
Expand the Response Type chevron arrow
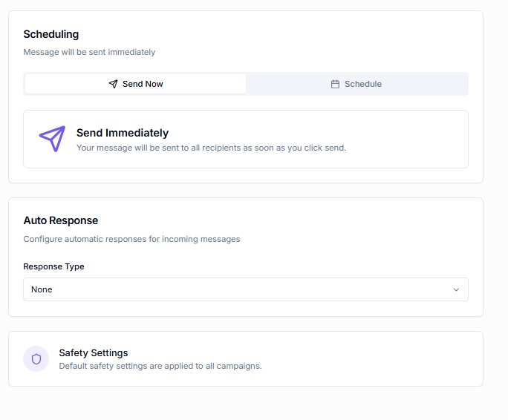(x=456, y=289)
